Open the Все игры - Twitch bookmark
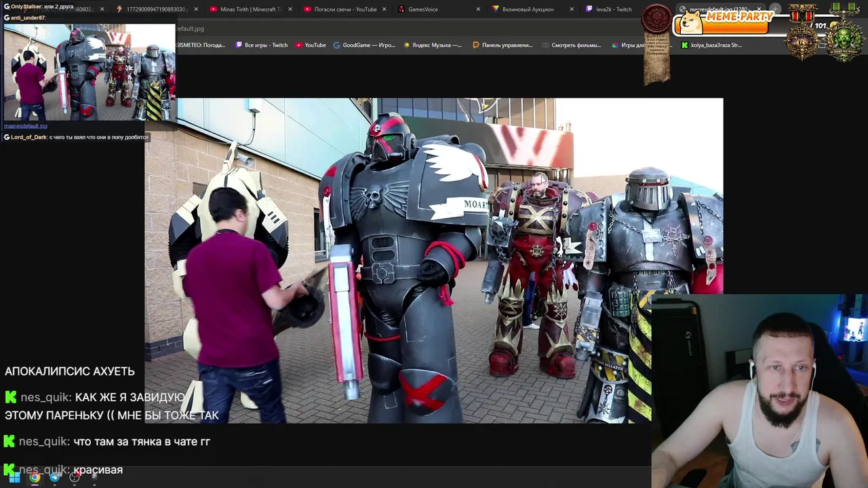 tap(262, 45)
